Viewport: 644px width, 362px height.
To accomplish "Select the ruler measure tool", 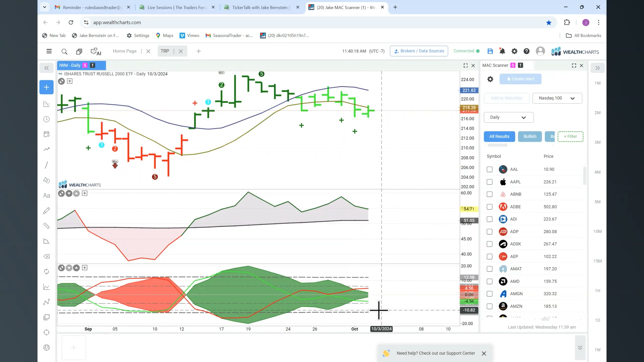I will click(x=46, y=226).
